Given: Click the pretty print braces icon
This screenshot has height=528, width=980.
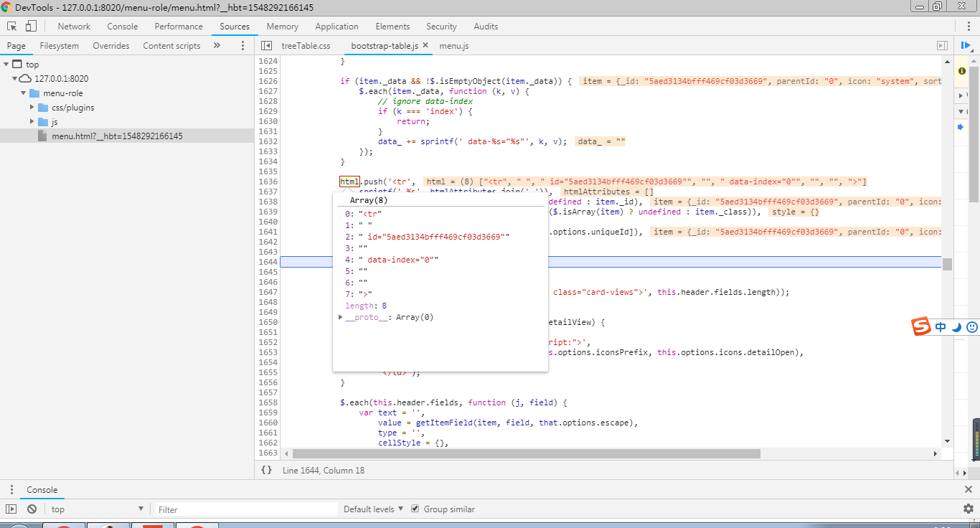Looking at the screenshot, I should click(x=266, y=470).
